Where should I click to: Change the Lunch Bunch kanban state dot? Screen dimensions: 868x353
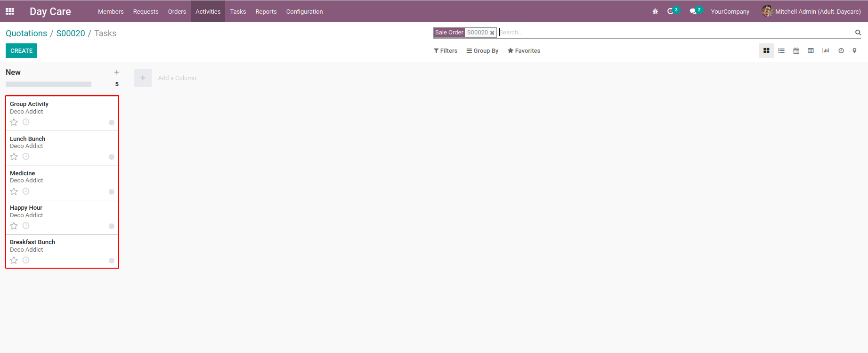pos(112,157)
